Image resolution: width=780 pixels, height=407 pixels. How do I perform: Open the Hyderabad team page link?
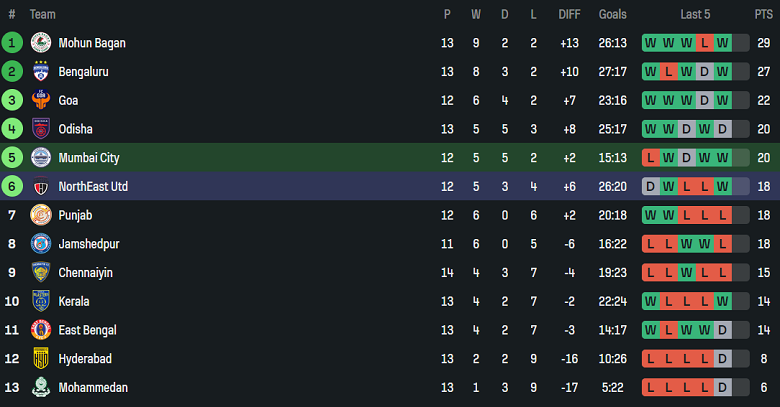[85, 359]
